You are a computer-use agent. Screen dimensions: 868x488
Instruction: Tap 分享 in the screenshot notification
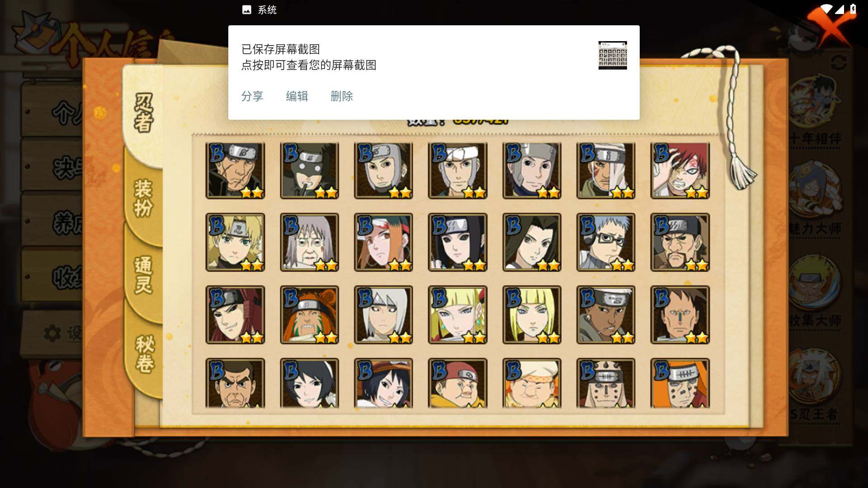252,96
